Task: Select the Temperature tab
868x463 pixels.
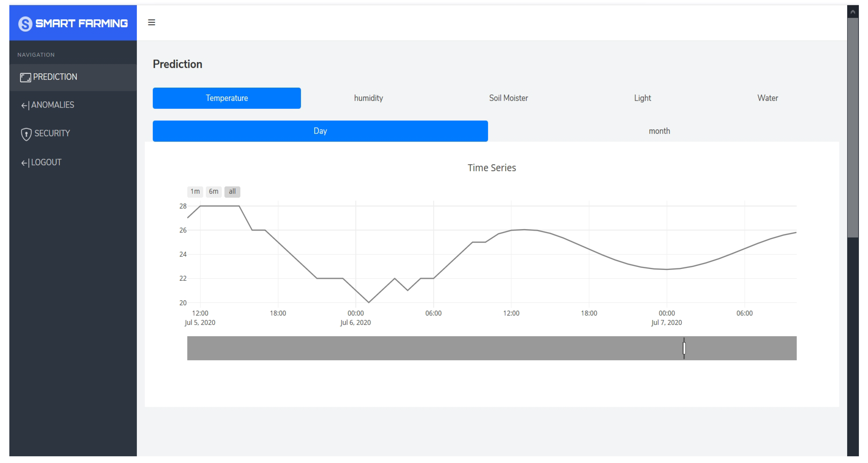Action: click(226, 98)
